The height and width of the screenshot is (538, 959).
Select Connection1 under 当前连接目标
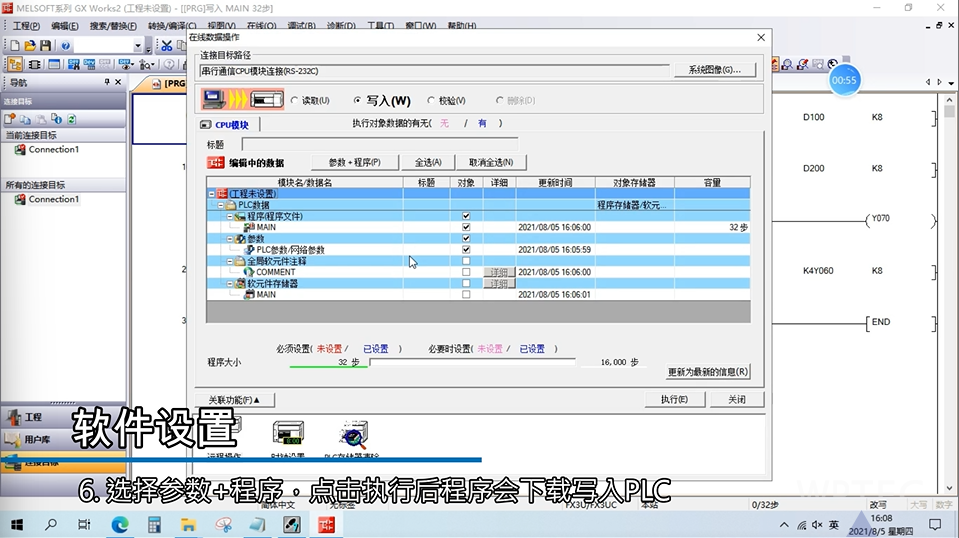[54, 149]
